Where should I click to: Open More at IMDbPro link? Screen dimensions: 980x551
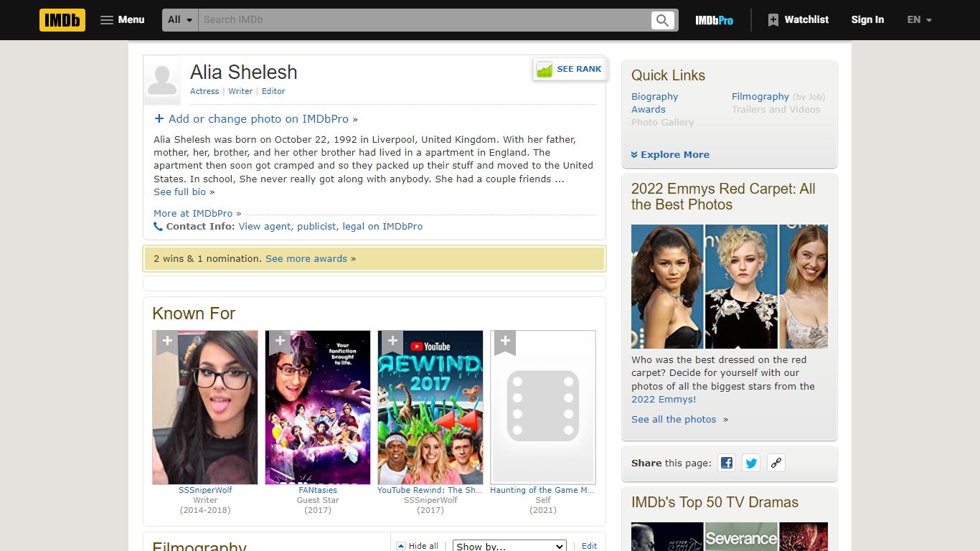[x=193, y=214]
